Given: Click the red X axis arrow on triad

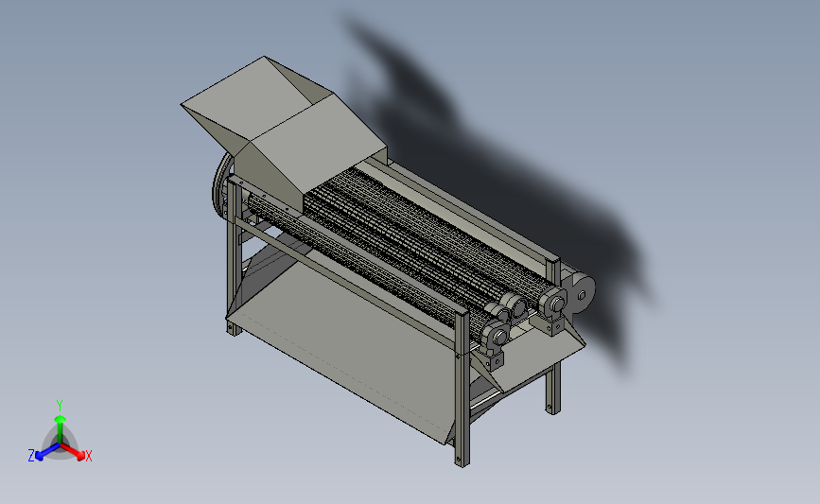Looking at the screenshot, I should click(x=74, y=452).
